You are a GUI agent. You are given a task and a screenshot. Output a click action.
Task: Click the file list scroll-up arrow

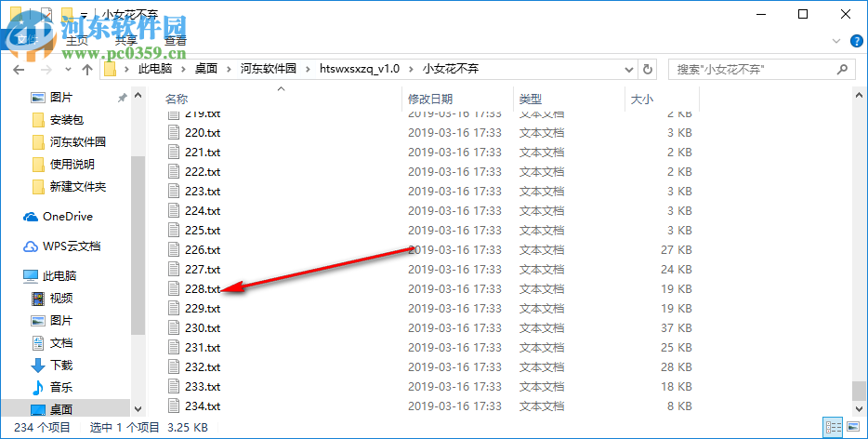[x=859, y=97]
